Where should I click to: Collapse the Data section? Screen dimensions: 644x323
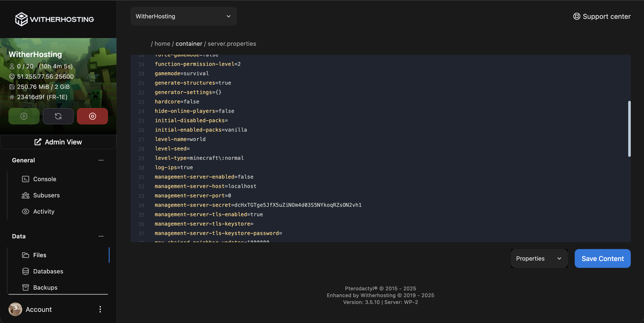point(101,236)
